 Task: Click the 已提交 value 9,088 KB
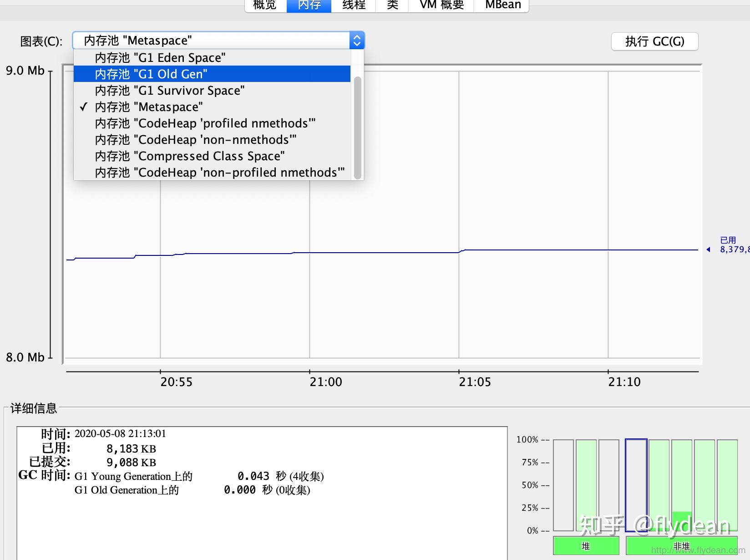pos(131,463)
